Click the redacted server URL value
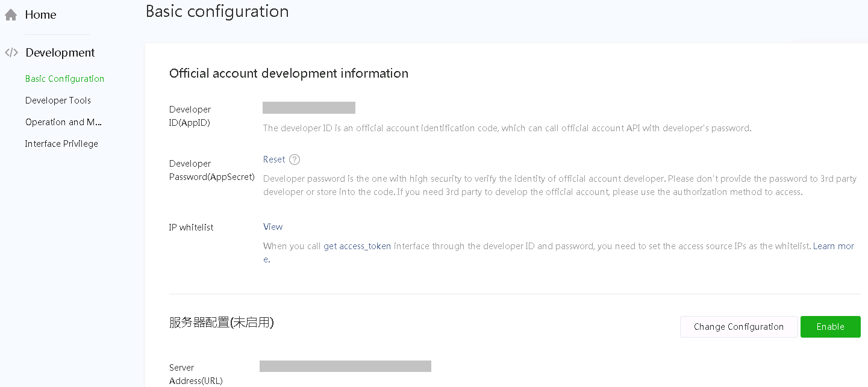The height and width of the screenshot is (387, 868). click(345, 366)
